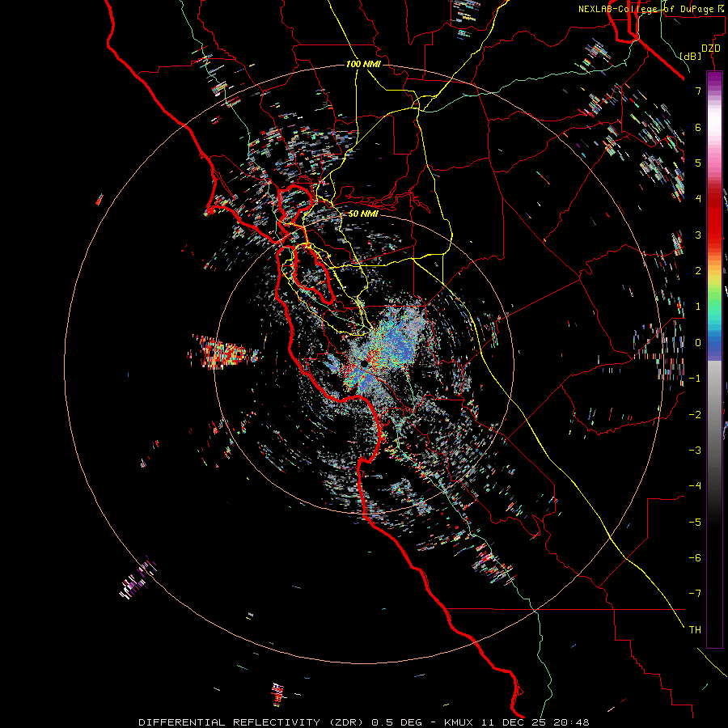Select the "-2" tick on color scale

point(695,415)
